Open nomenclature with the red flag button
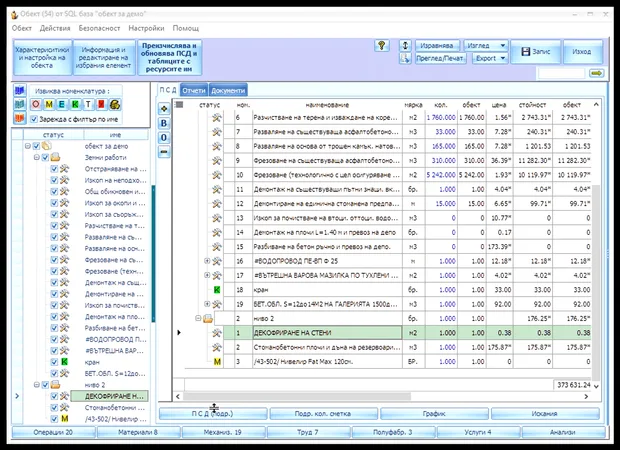 click(101, 104)
